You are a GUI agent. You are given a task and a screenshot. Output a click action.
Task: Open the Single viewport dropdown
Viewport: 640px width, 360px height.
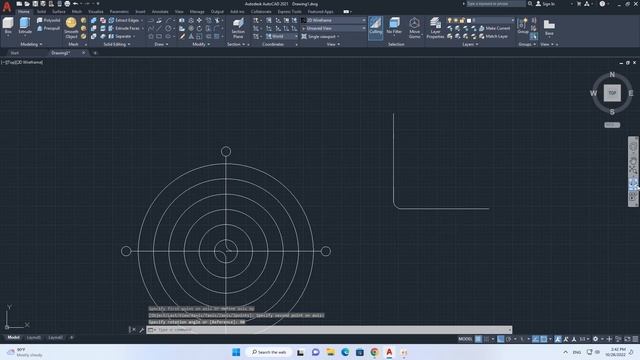pos(321,36)
